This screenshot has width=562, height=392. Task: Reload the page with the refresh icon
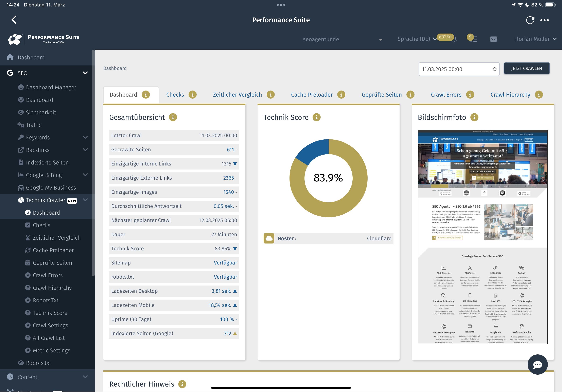tap(530, 20)
